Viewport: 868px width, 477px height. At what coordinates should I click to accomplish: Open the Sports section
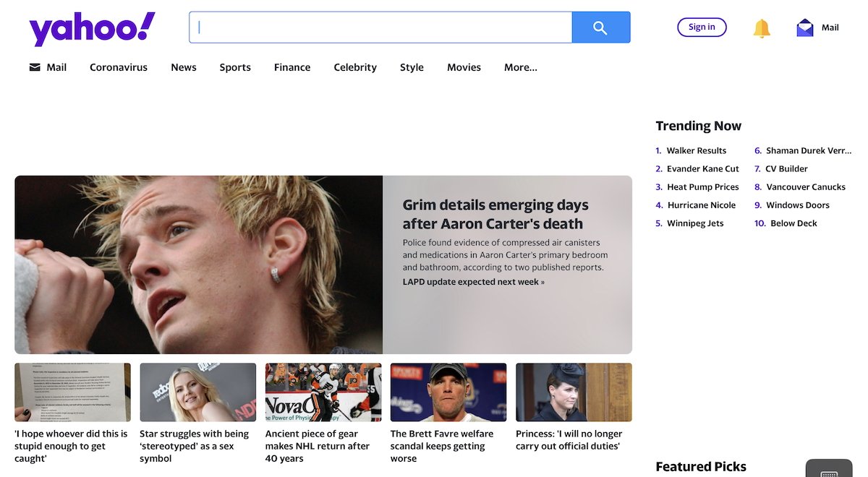235,67
